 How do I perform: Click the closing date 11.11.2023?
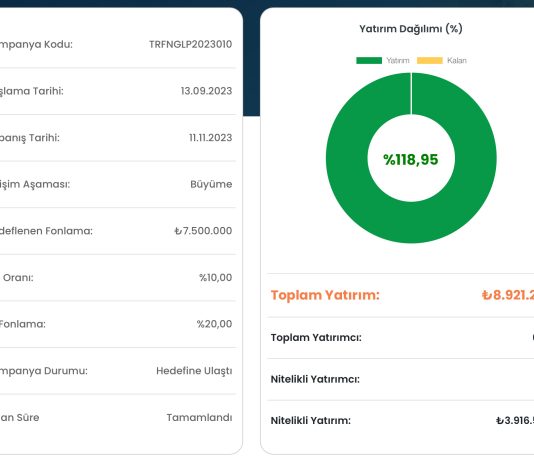click(210, 138)
